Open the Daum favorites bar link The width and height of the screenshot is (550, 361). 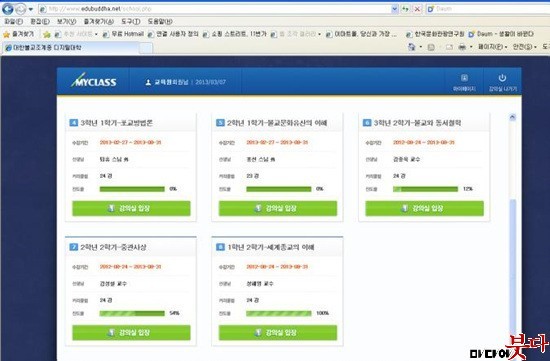coord(501,34)
